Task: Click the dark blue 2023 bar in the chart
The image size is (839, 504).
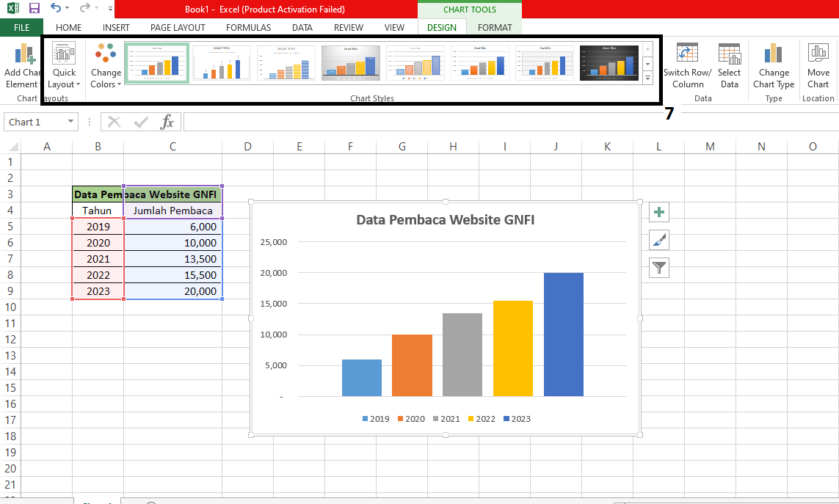Action: [564, 335]
